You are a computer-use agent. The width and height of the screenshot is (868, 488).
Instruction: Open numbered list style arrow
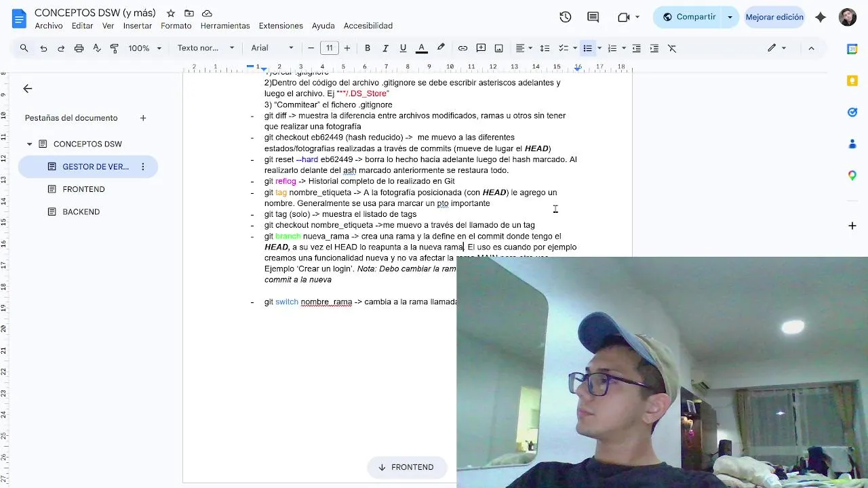coord(624,48)
